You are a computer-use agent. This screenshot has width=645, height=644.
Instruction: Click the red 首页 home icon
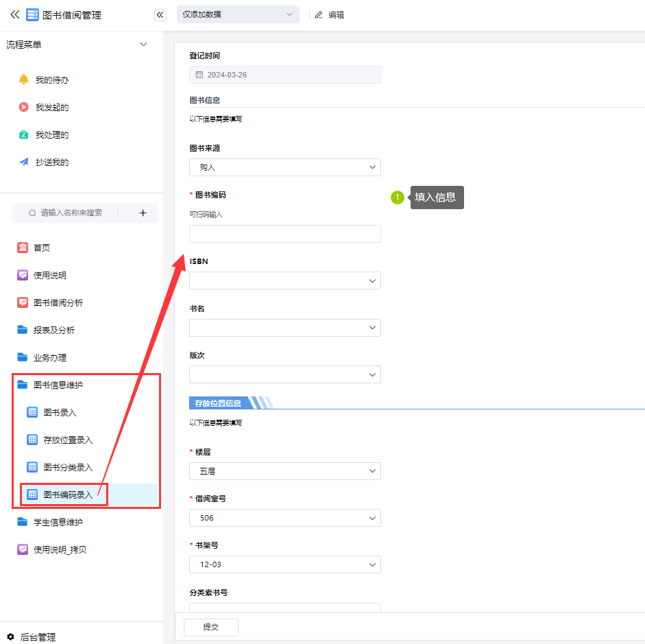click(23, 248)
